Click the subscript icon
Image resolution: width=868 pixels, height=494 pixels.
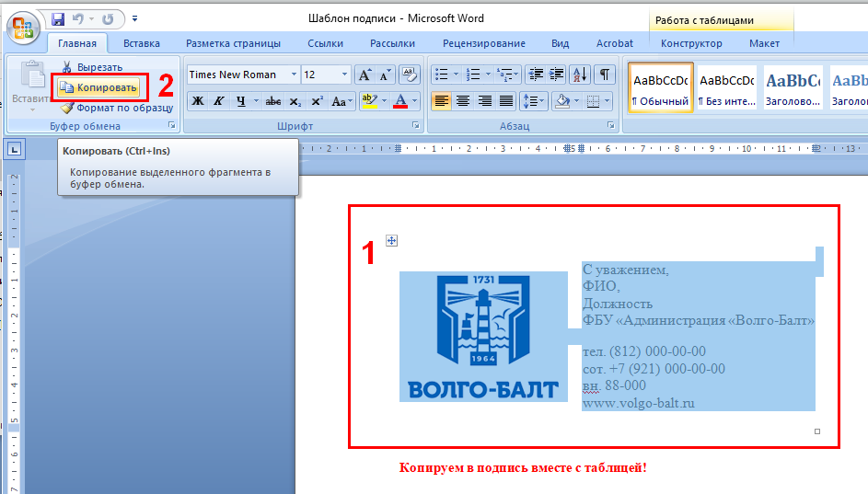coord(295,101)
